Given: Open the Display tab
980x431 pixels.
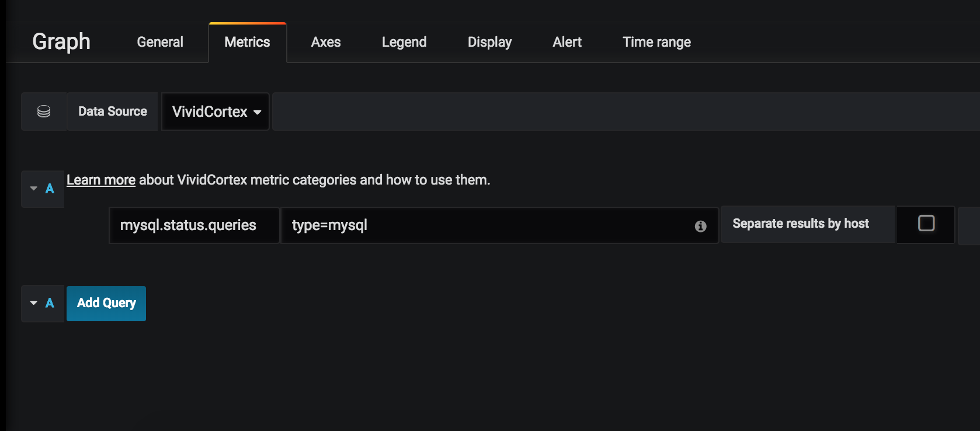Looking at the screenshot, I should pyautogui.click(x=489, y=42).
